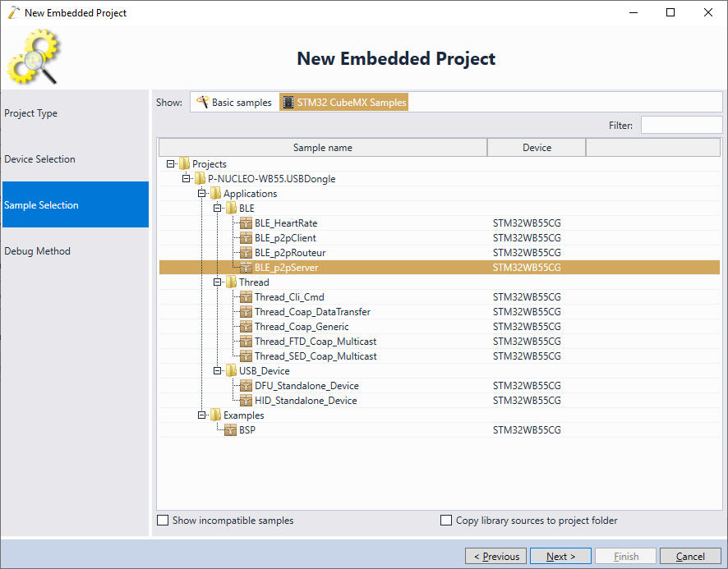Viewport: 728px width, 569px height.
Task: Select the Sample Selection step
Action: click(x=76, y=204)
